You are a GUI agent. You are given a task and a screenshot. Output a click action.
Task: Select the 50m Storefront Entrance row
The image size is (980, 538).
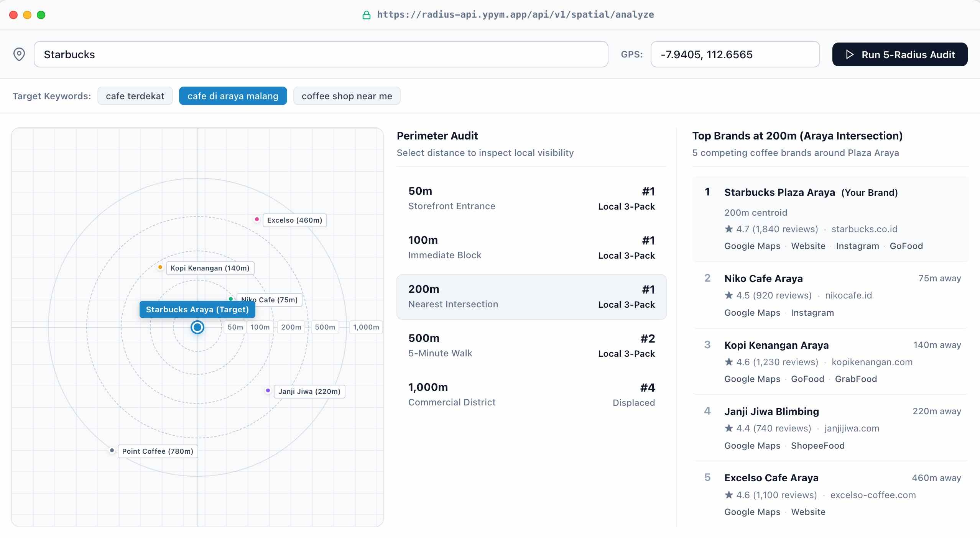[x=531, y=198]
